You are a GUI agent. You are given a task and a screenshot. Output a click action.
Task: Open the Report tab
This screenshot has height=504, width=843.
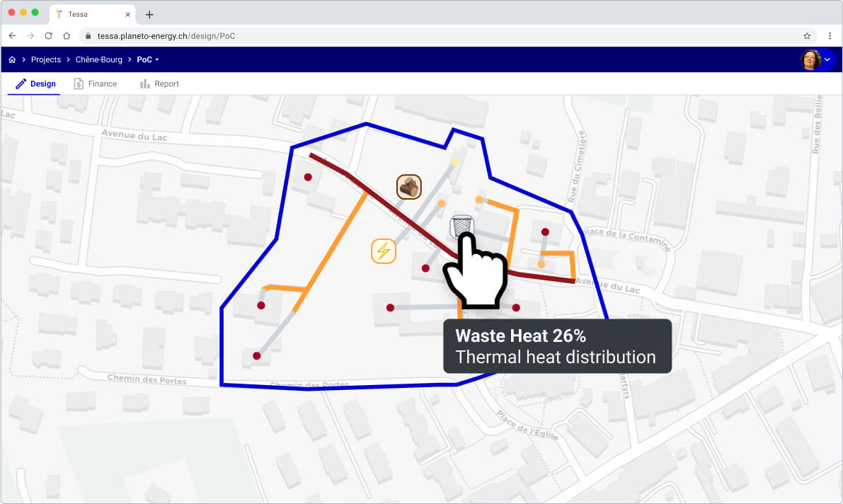(x=159, y=84)
